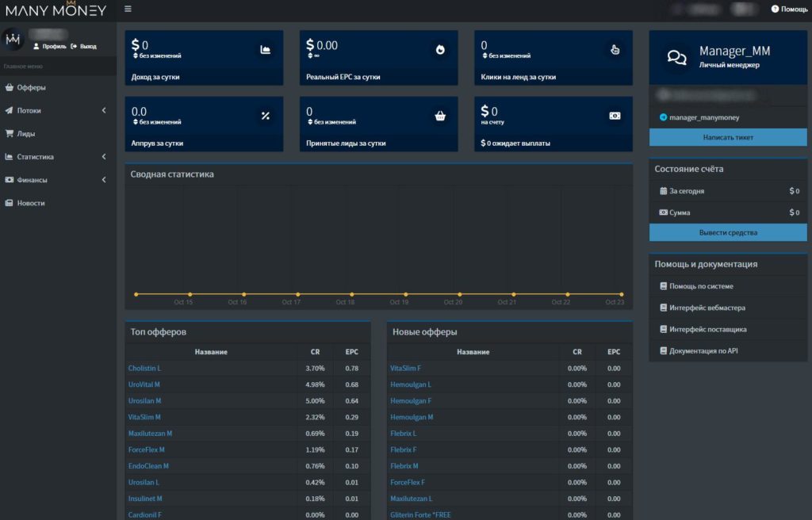Open Офферы in the sidebar menu
The image size is (812, 520).
(x=31, y=88)
